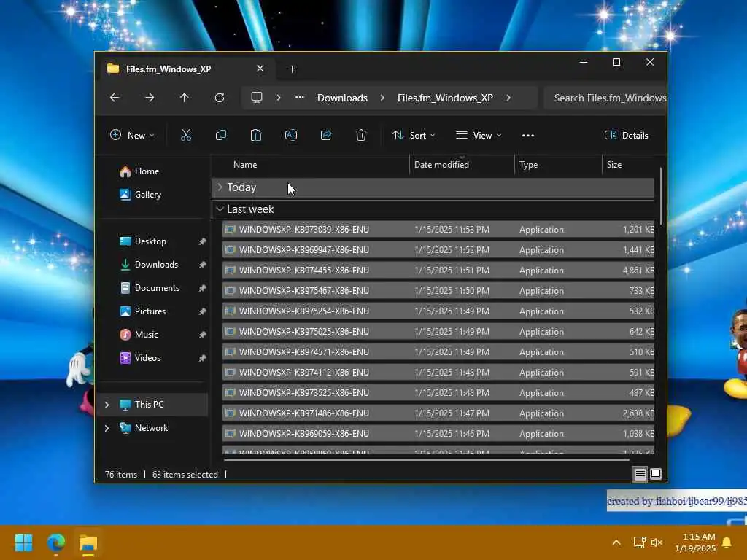Select WINDOWSXP-KB975254-X86-ENU file
This screenshot has width=747, height=560.
point(438,311)
